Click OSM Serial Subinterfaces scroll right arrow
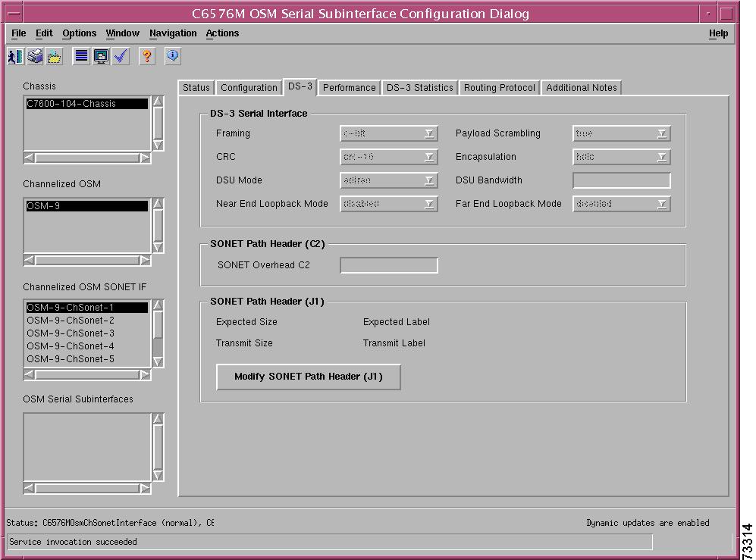Viewport: 756px width, 560px height. (145, 488)
